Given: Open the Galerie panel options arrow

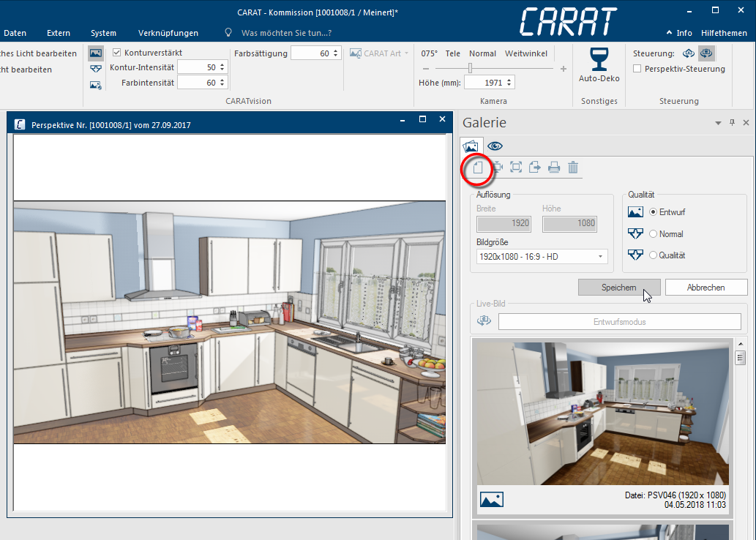Looking at the screenshot, I should coord(718,124).
